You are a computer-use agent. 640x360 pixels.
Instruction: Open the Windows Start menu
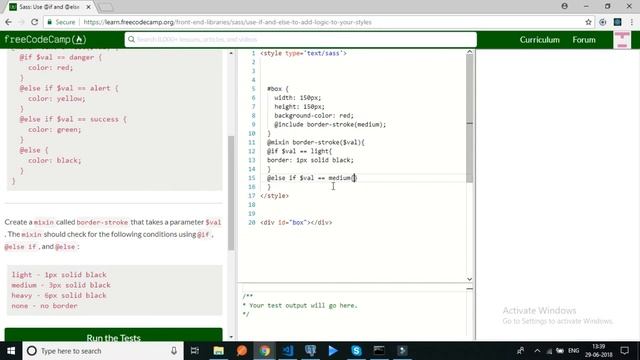pyautogui.click(x=11, y=351)
